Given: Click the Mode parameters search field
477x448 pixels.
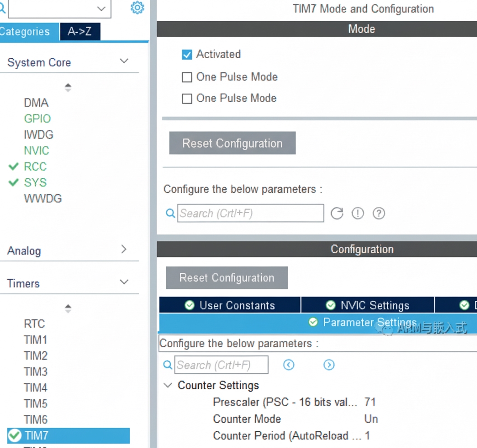Looking at the screenshot, I should tap(251, 213).
